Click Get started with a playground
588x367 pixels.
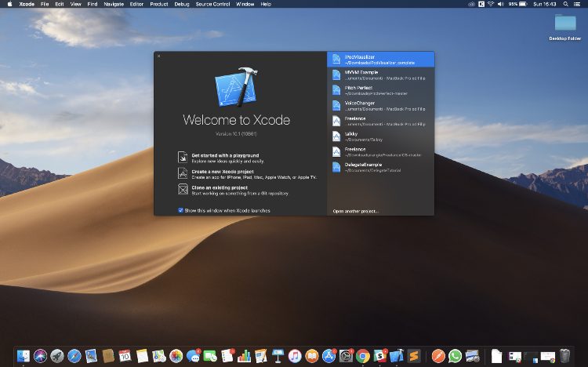tap(225, 155)
